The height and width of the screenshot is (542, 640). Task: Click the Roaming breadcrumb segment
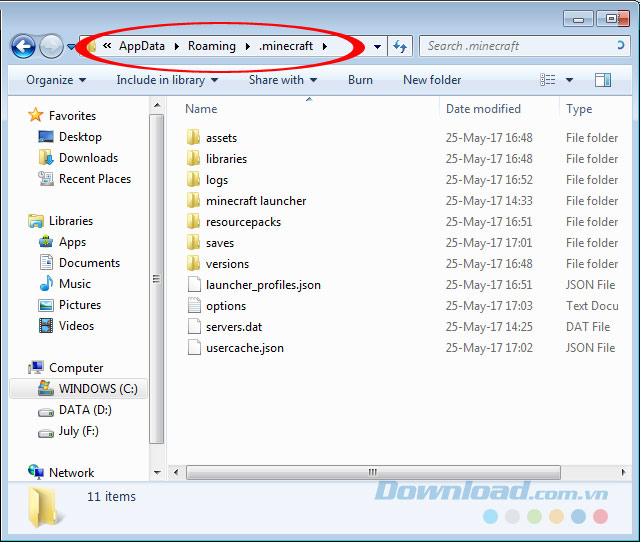tap(212, 46)
